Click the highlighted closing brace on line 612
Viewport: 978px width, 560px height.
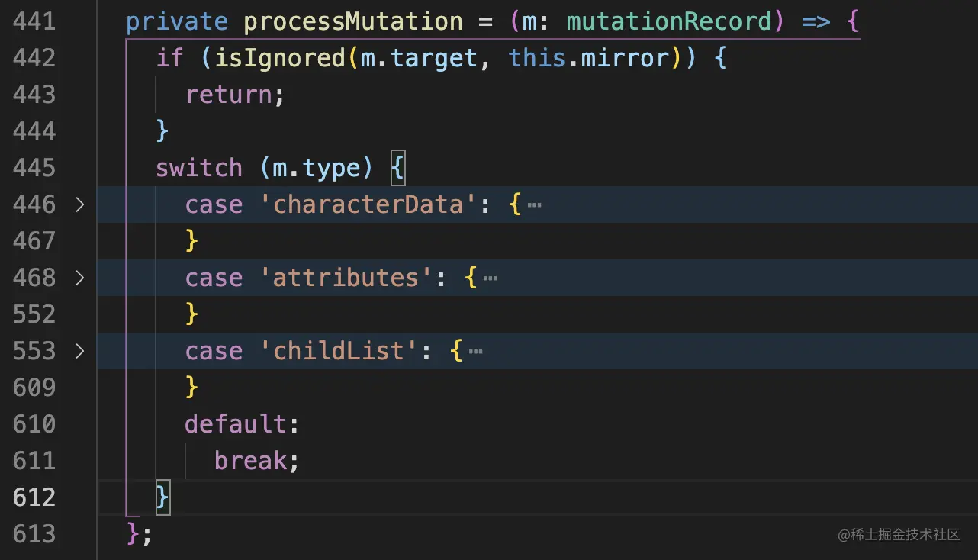[x=162, y=497]
